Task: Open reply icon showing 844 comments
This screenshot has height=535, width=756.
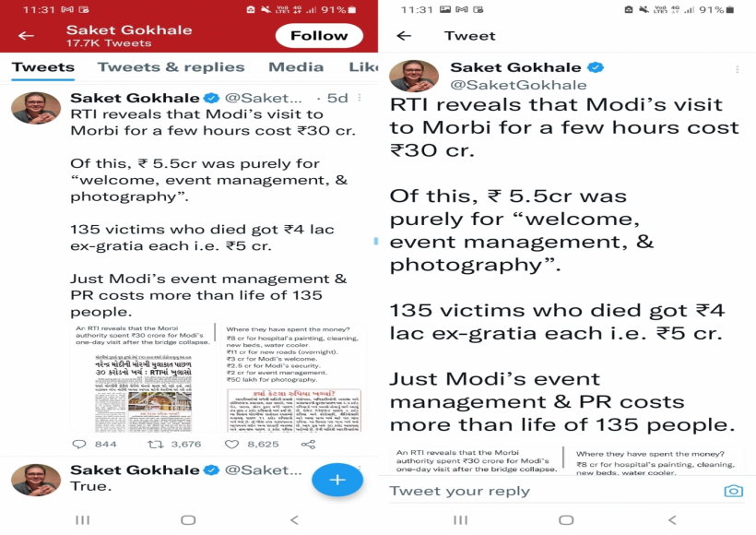Action: tap(79, 445)
